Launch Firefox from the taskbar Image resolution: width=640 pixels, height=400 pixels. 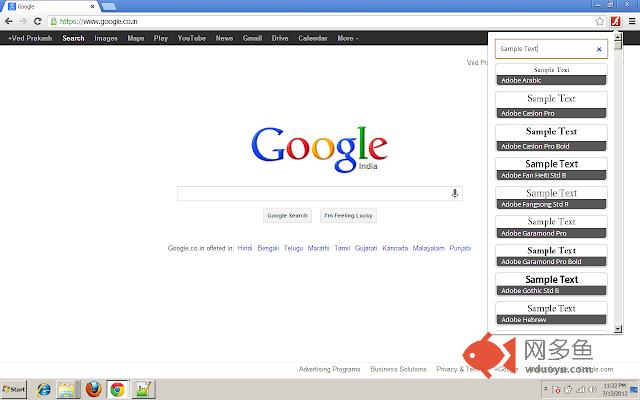(x=93, y=389)
